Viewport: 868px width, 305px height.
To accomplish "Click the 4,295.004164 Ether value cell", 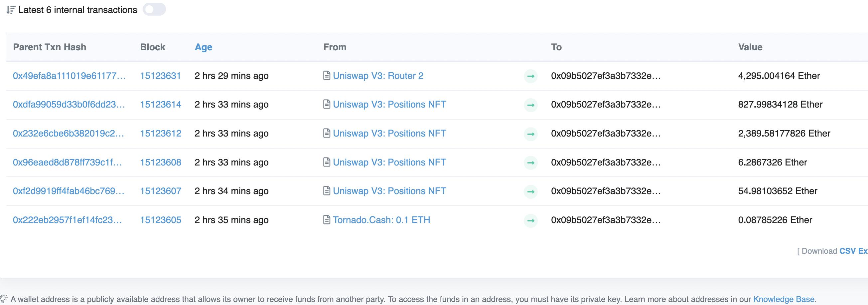I will 779,76.
